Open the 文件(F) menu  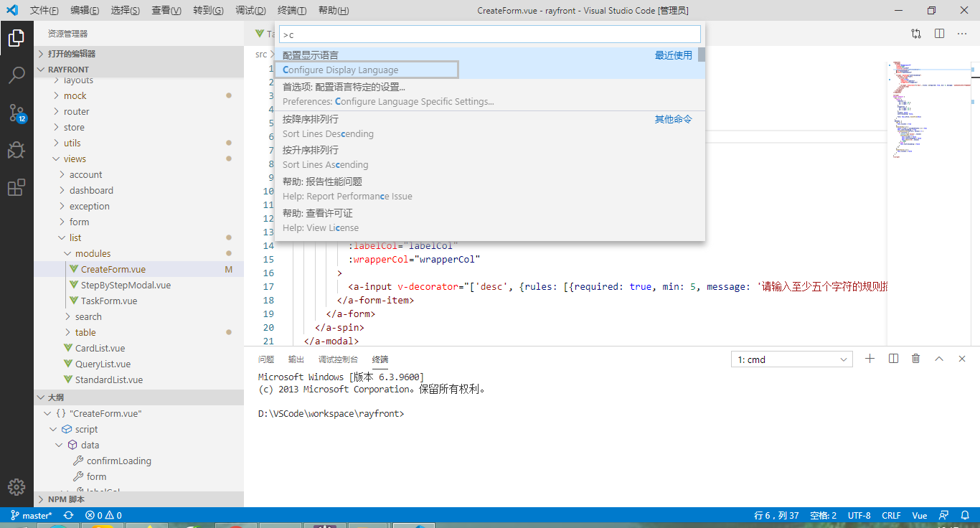tap(44, 10)
